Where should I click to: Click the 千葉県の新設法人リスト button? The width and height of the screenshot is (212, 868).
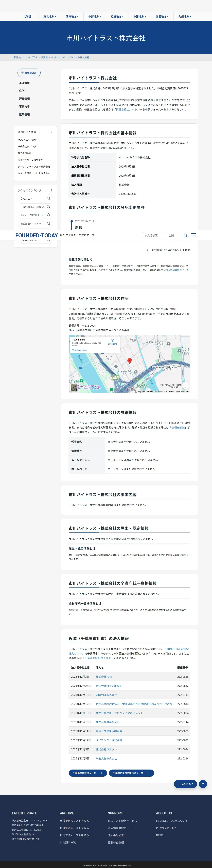pos(88,773)
